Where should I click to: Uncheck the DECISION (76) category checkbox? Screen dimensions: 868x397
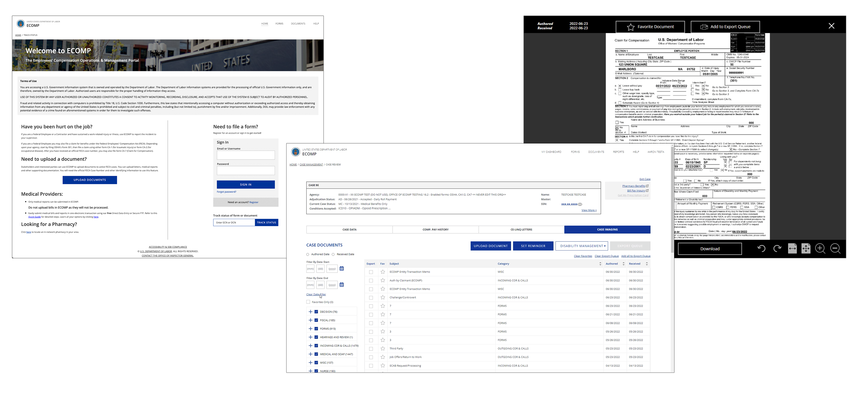[316, 312]
